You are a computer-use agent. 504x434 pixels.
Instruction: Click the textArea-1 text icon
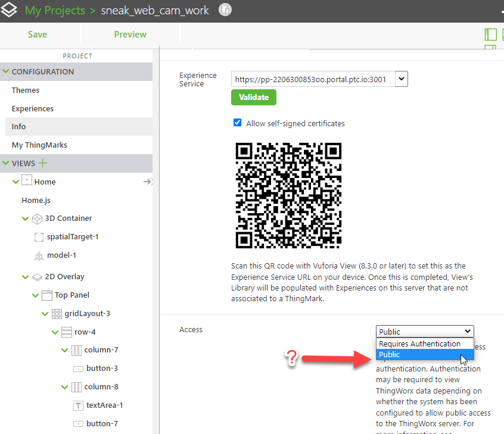tap(77, 405)
